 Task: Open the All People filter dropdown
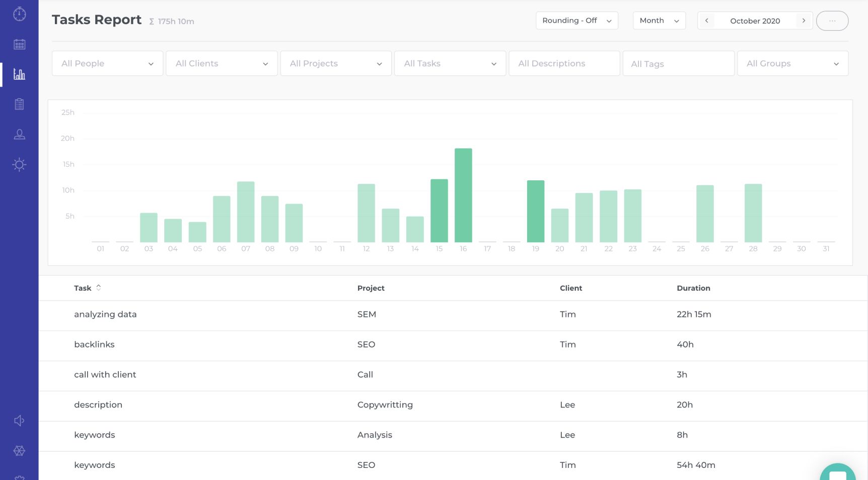[x=107, y=63]
